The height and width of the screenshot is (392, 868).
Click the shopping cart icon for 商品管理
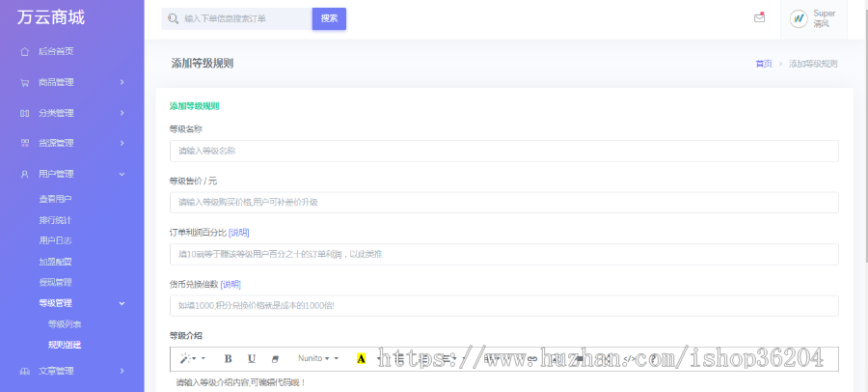(x=24, y=83)
